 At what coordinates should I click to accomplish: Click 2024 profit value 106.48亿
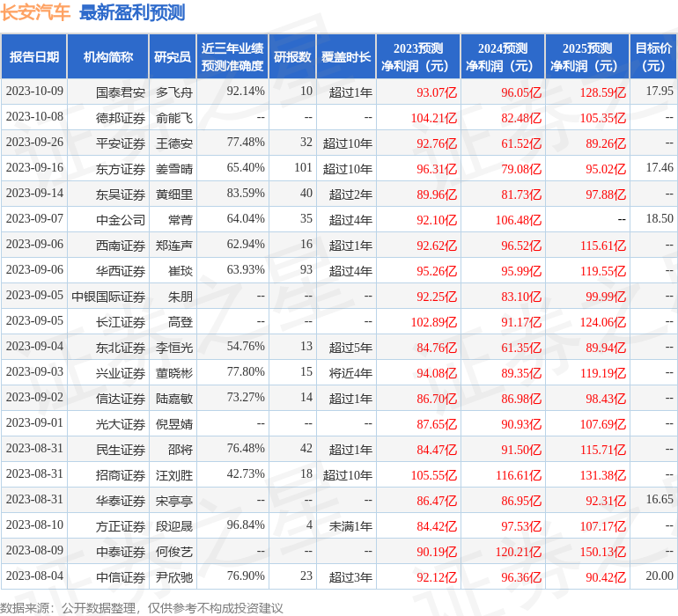click(519, 220)
